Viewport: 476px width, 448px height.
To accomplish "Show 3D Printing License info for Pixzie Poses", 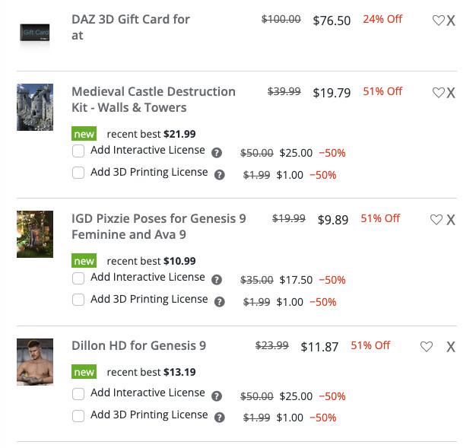I will (220, 302).
